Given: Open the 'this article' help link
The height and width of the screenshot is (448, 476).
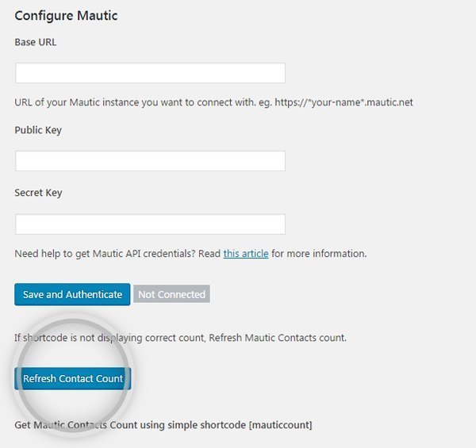Looking at the screenshot, I should point(246,254).
